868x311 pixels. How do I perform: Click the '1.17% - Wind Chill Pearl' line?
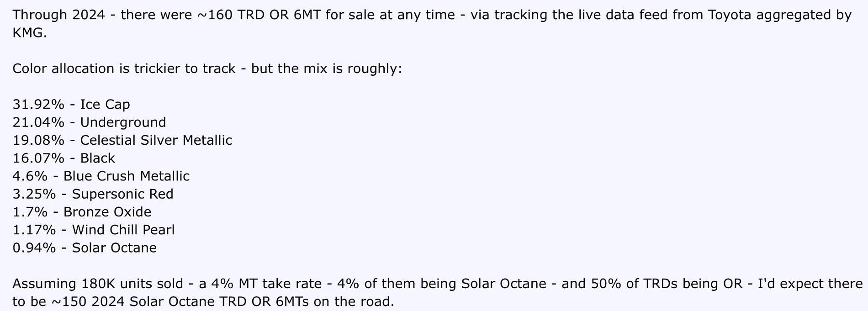[x=94, y=230]
